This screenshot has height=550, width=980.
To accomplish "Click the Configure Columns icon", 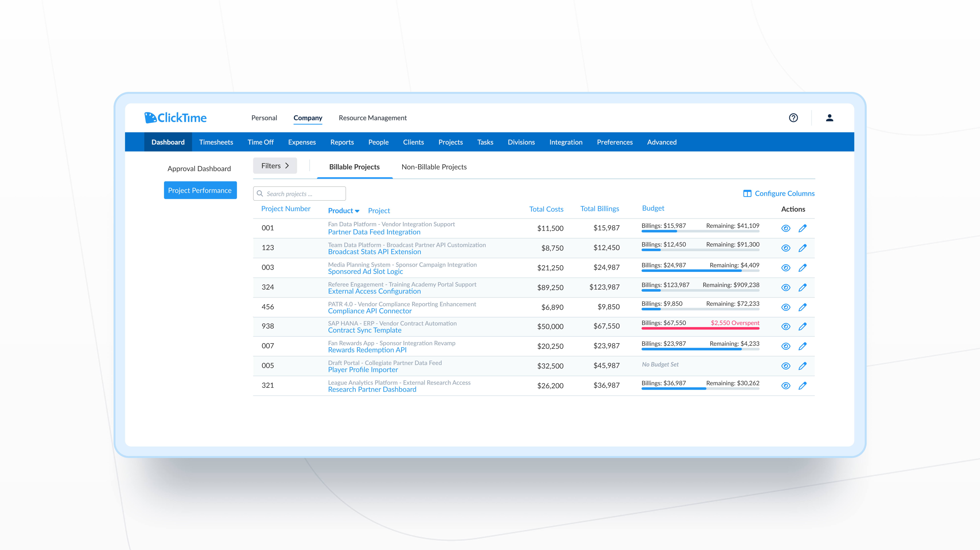I will pyautogui.click(x=747, y=194).
